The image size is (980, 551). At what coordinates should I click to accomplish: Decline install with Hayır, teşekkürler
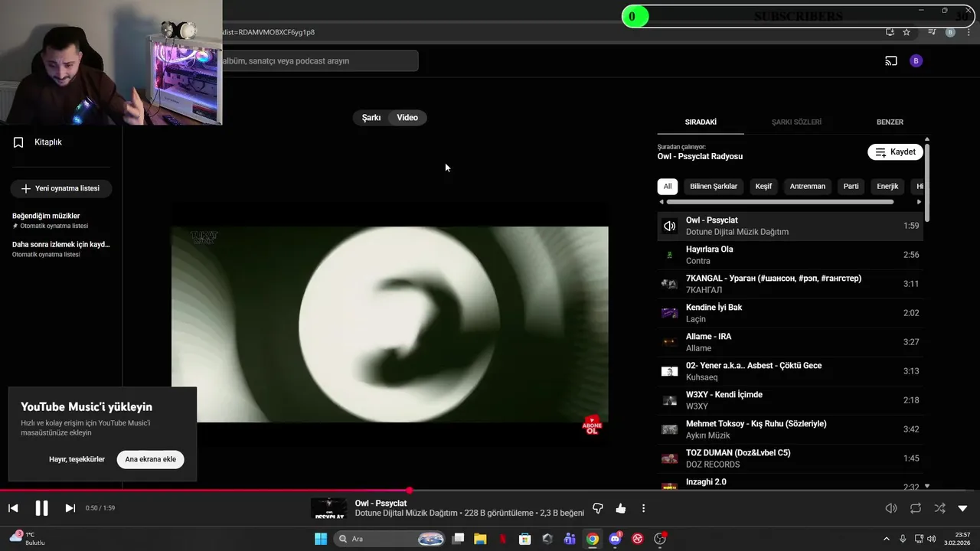(x=77, y=459)
